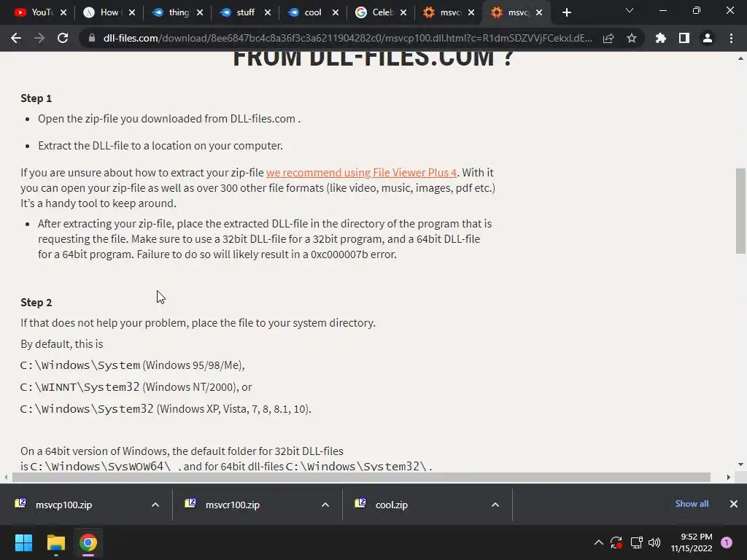This screenshot has width=747, height=560.
Task: Close the active msvcp100 tab
Action: 539,12
